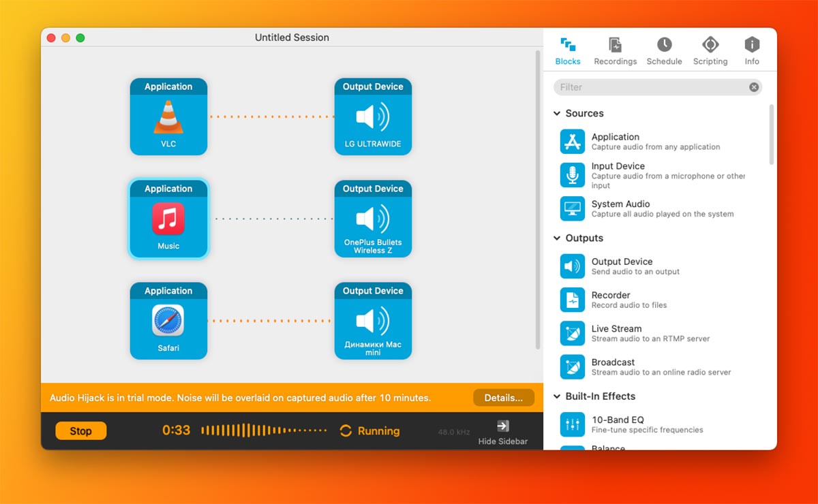Click the Untitled Session window title
This screenshot has width=818, height=504.
292,37
